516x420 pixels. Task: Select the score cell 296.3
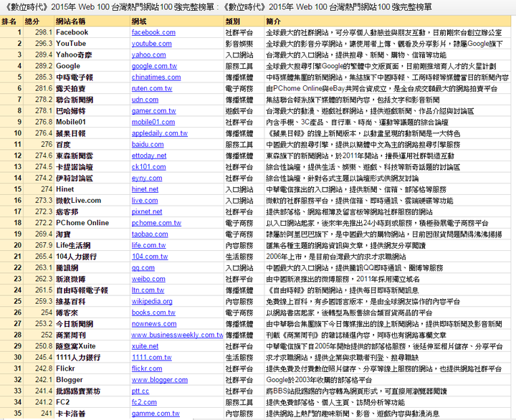38,44
